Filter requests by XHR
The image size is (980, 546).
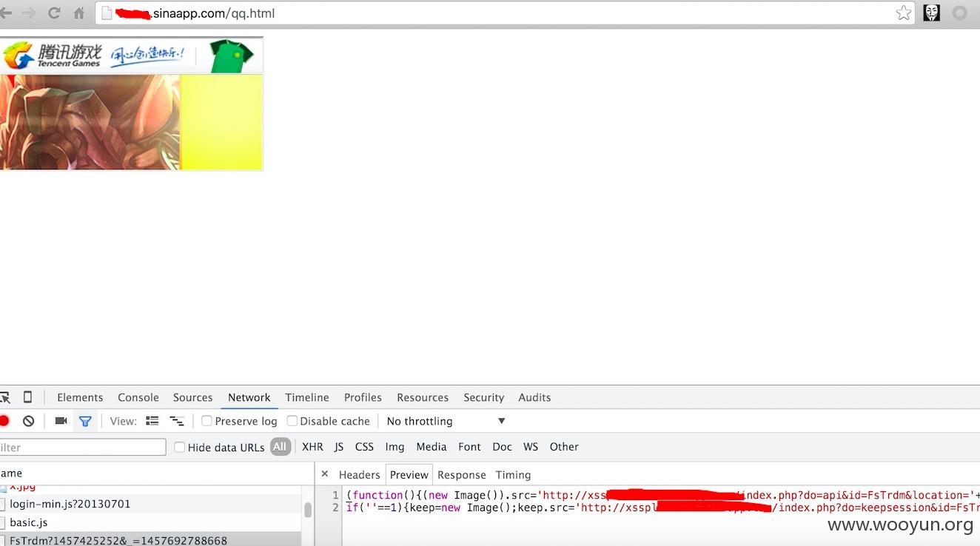tap(312, 447)
